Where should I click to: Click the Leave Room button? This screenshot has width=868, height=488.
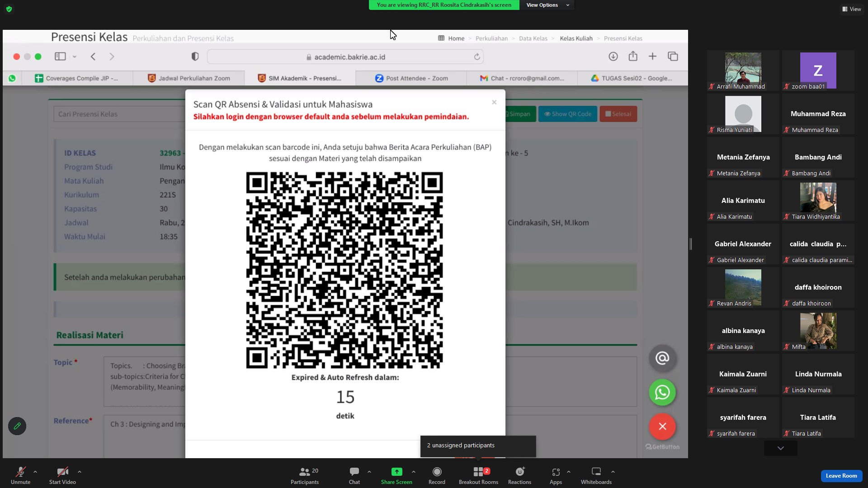[x=841, y=476]
